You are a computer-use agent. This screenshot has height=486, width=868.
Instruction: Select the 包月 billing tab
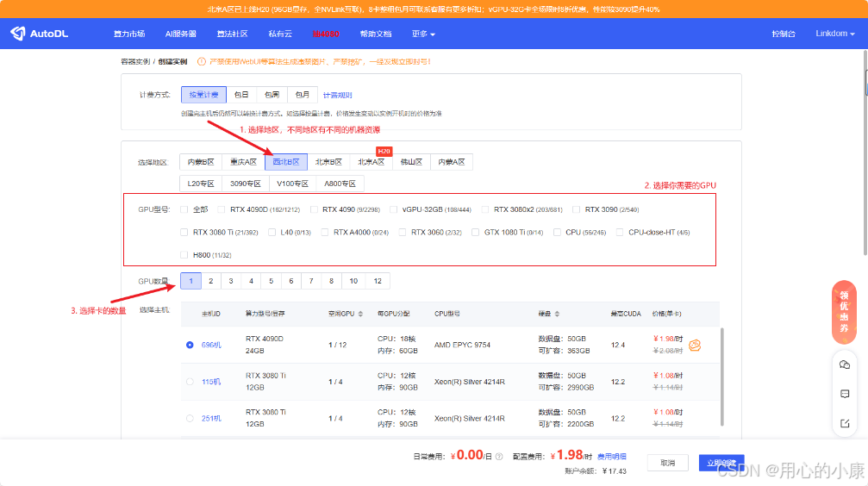[x=303, y=95]
